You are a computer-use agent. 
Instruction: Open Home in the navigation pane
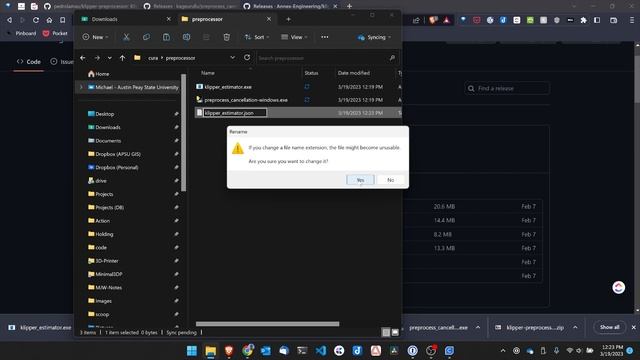point(98,74)
